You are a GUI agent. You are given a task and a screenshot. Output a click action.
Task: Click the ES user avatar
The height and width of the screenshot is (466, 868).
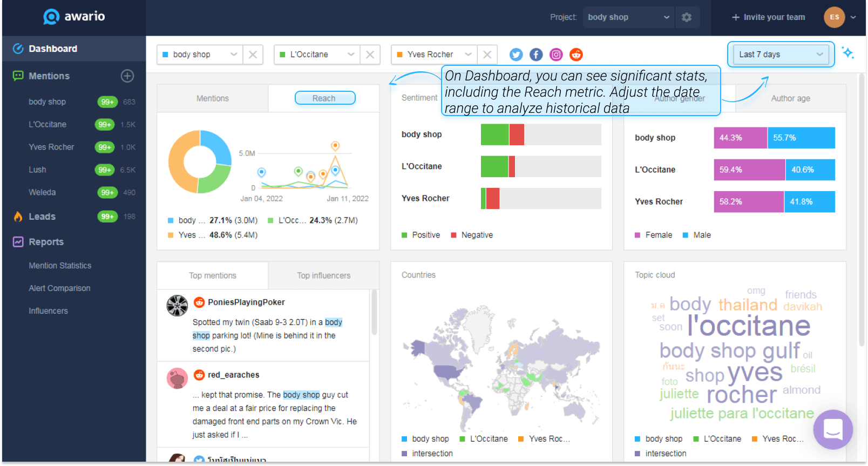(x=834, y=17)
